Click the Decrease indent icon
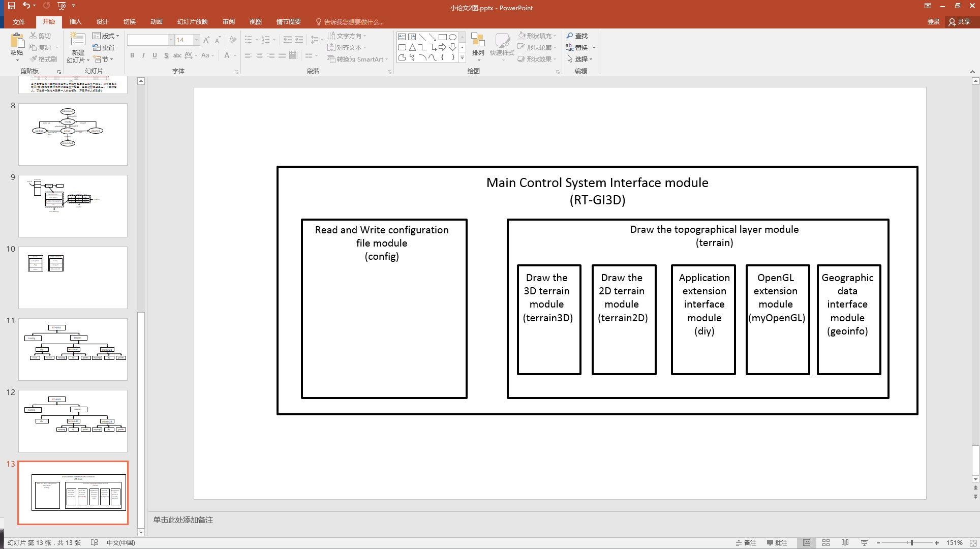The height and width of the screenshot is (549, 980). (288, 40)
